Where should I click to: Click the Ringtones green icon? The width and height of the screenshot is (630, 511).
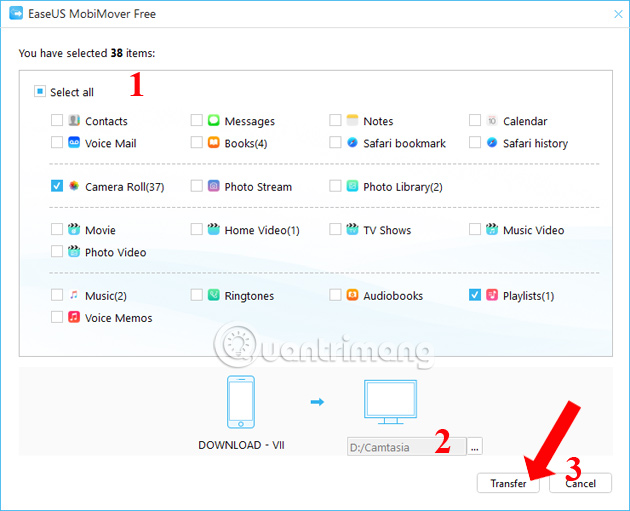[x=213, y=295]
